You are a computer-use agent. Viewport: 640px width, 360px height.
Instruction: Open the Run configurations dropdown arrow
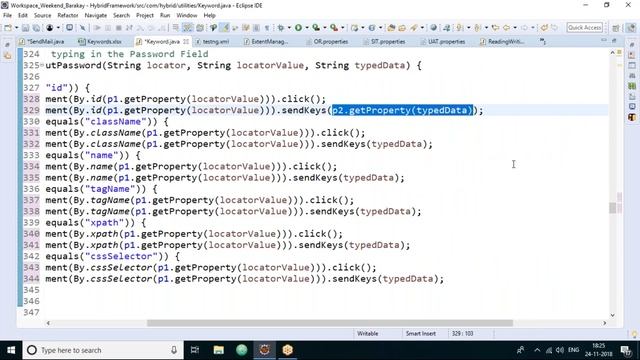pos(307,28)
